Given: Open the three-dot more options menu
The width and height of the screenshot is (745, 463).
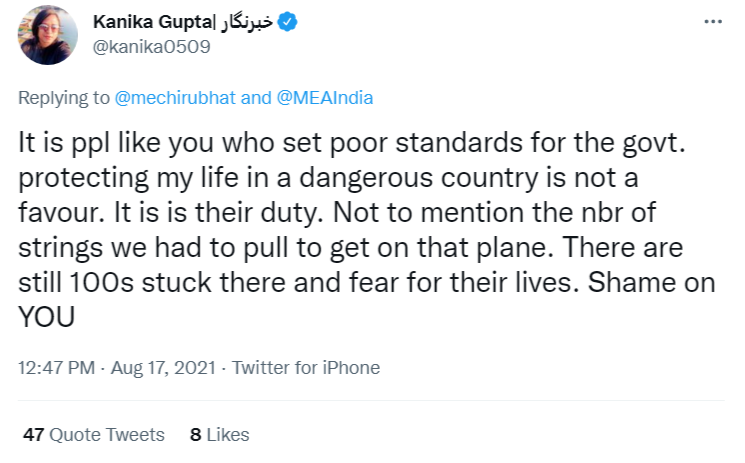Looking at the screenshot, I should coord(713,22).
